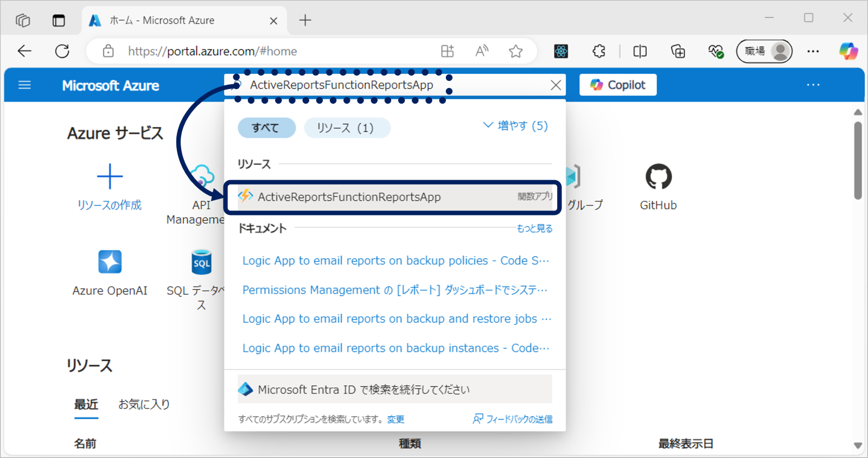The height and width of the screenshot is (458, 868).
Task: Open the SQL データベース service icon
Action: 201,262
